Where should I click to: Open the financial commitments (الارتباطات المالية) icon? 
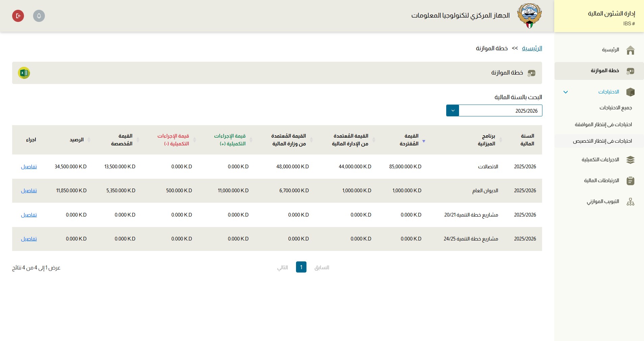coord(631,181)
